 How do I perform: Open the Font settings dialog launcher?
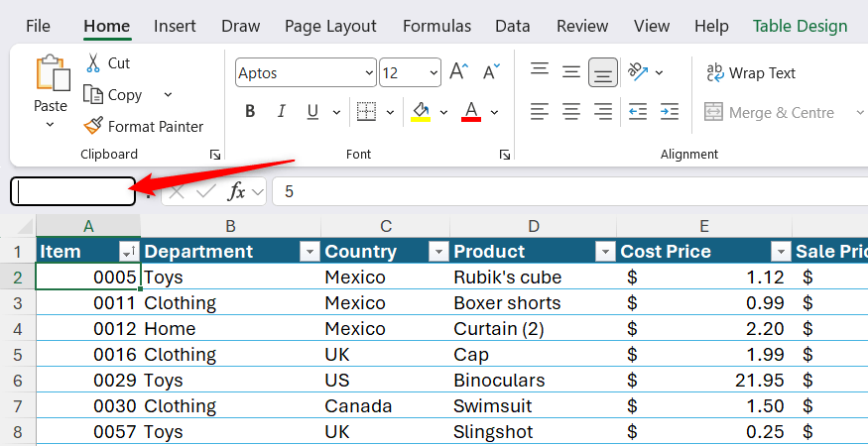click(504, 155)
